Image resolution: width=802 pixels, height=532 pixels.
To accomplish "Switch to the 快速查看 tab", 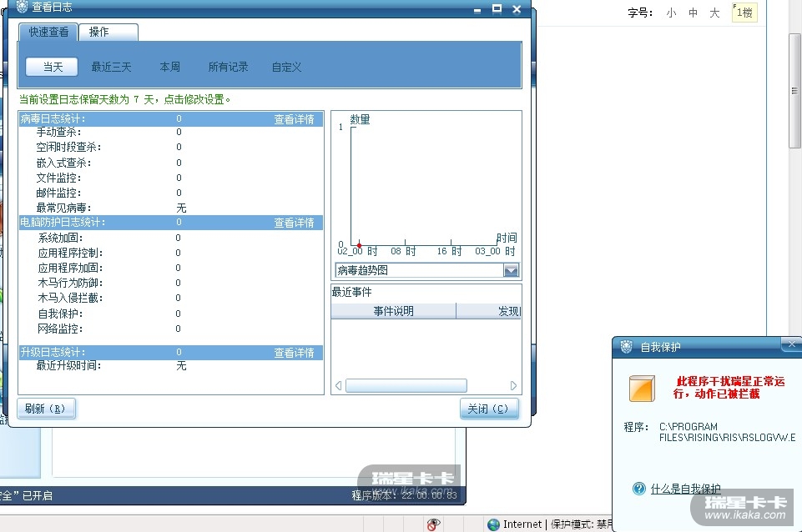I will 48,33.
